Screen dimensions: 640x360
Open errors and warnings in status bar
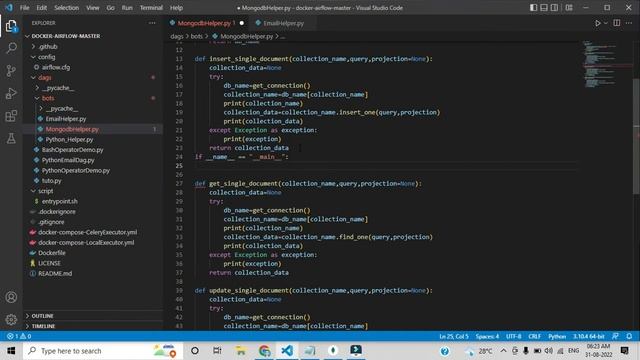pyautogui.click(x=19, y=336)
